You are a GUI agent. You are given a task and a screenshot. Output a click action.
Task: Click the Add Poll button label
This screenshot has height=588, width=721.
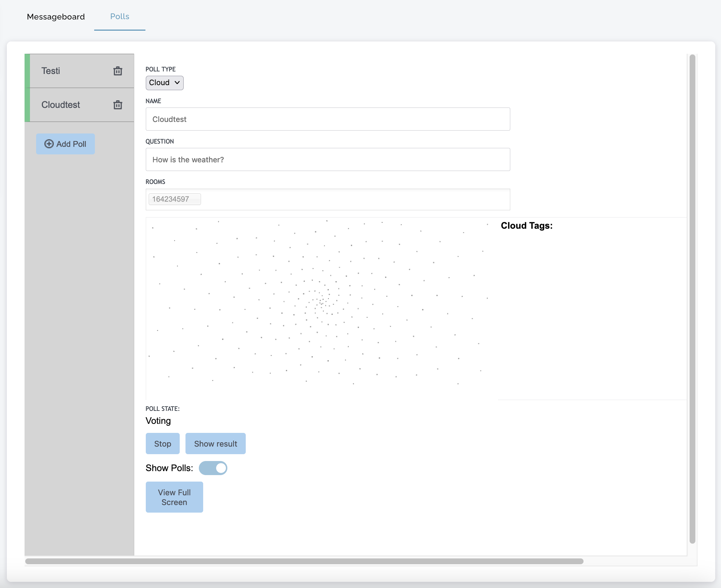coord(71,144)
